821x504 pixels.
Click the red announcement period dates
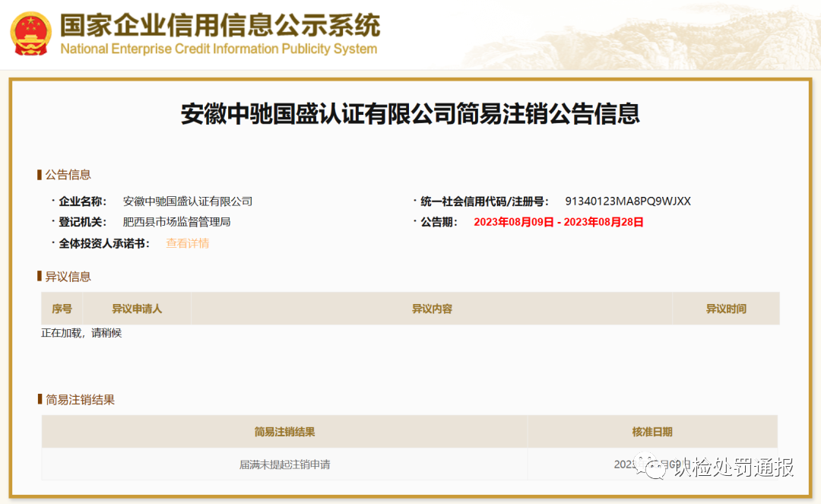[x=558, y=222]
